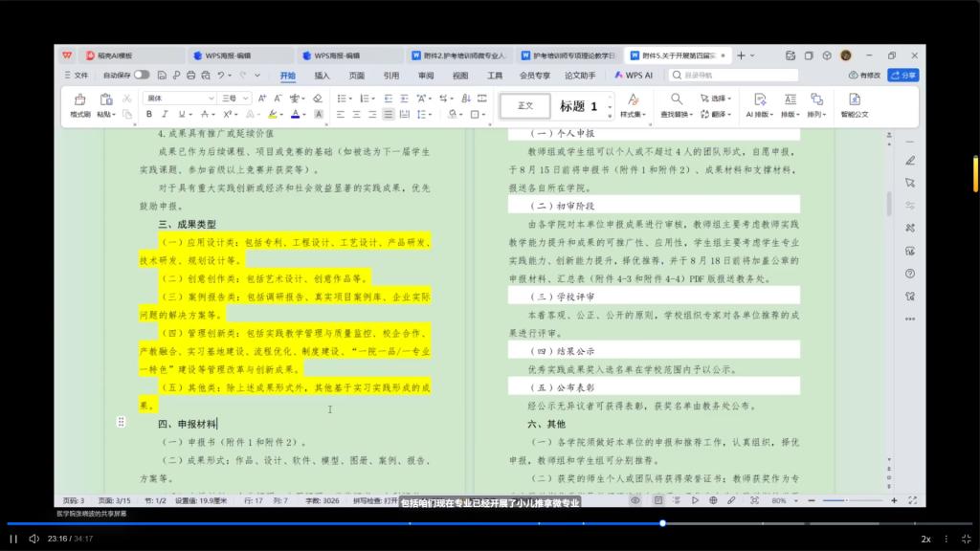Select justify alignment
The height and width of the screenshot is (551, 980).
pos(389,115)
